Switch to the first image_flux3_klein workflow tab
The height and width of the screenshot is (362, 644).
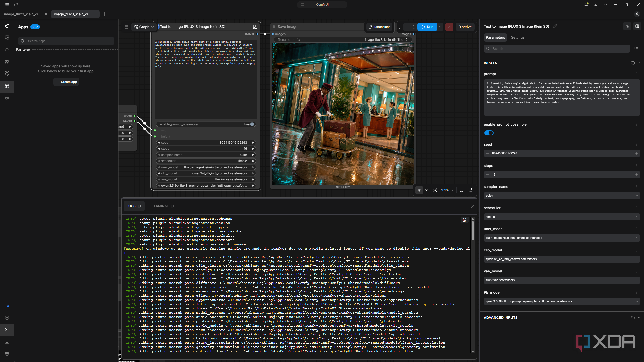(25, 14)
